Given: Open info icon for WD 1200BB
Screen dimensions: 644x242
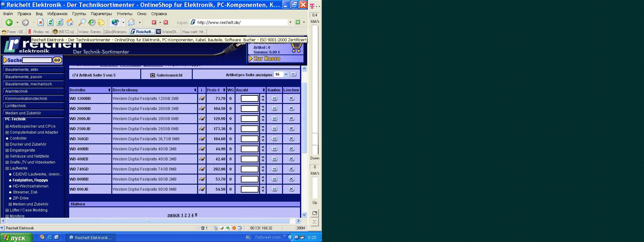Looking at the screenshot, I should tap(202, 99).
